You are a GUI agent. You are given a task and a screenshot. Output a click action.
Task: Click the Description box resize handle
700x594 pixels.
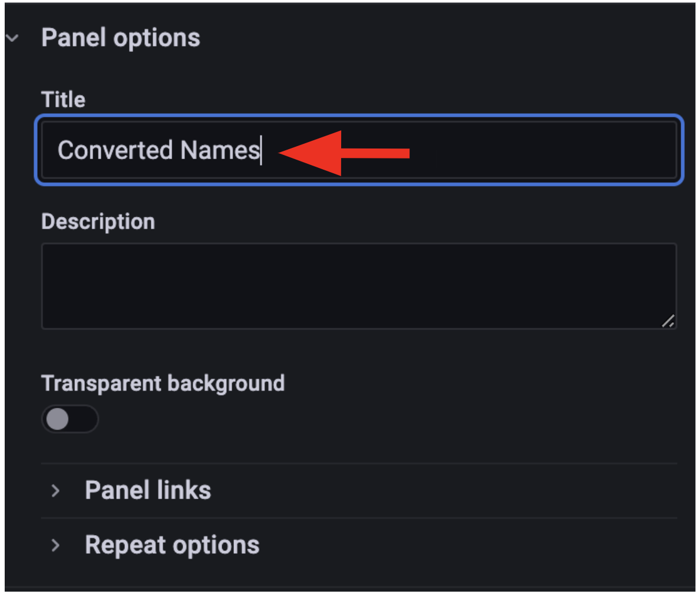[x=668, y=321]
